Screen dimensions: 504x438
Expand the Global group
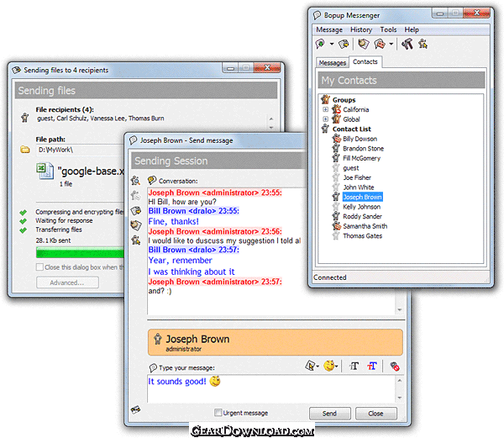(x=326, y=119)
